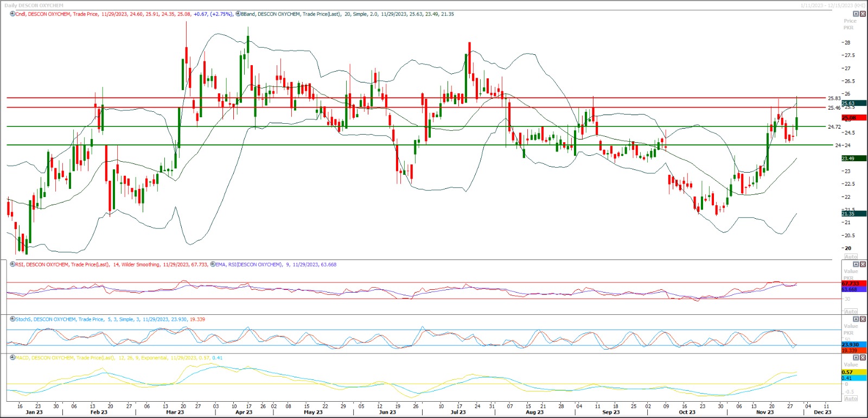Click the icon beside the StochS label

(x=12, y=319)
